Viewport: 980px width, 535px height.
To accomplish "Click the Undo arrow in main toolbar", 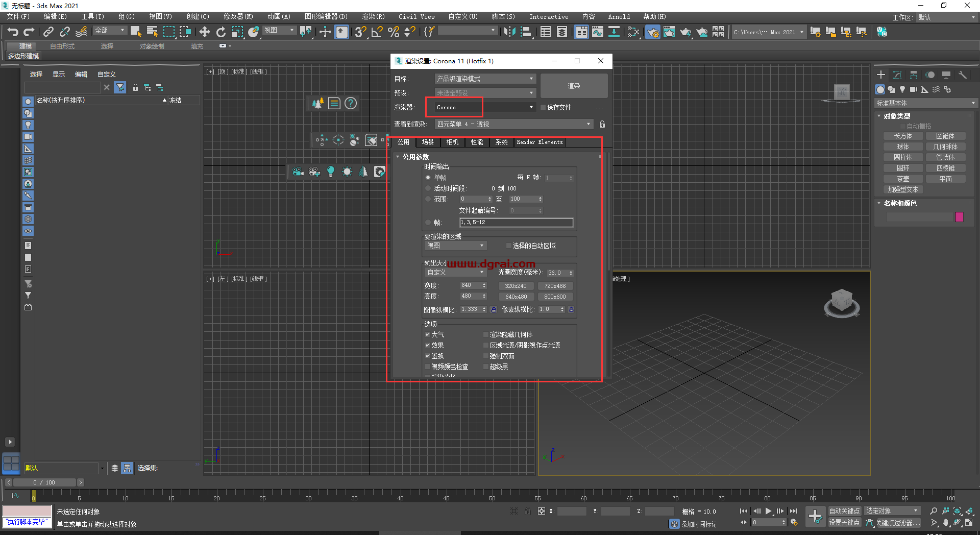I will point(13,32).
